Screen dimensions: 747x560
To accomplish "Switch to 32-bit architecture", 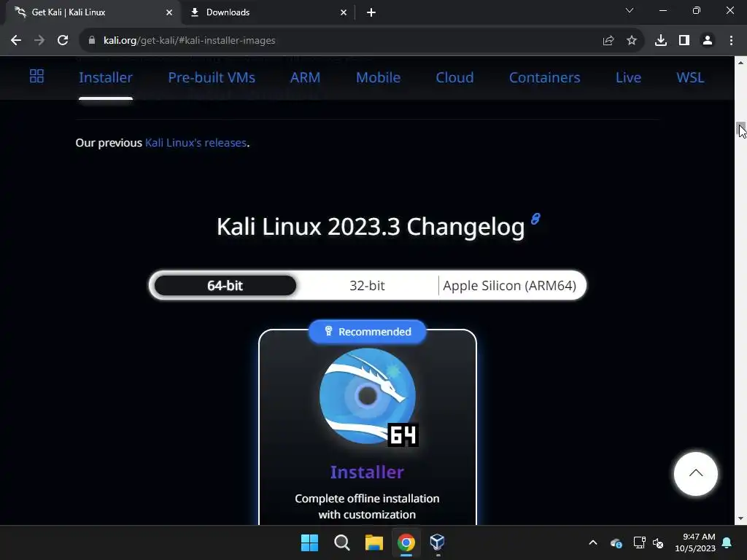I will click(367, 285).
